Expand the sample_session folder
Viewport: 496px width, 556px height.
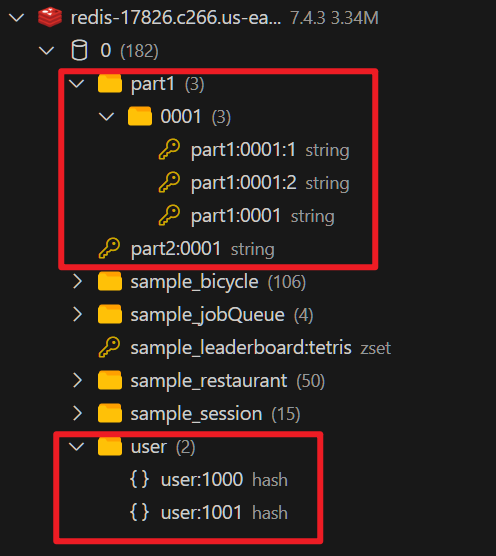(x=77, y=413)
